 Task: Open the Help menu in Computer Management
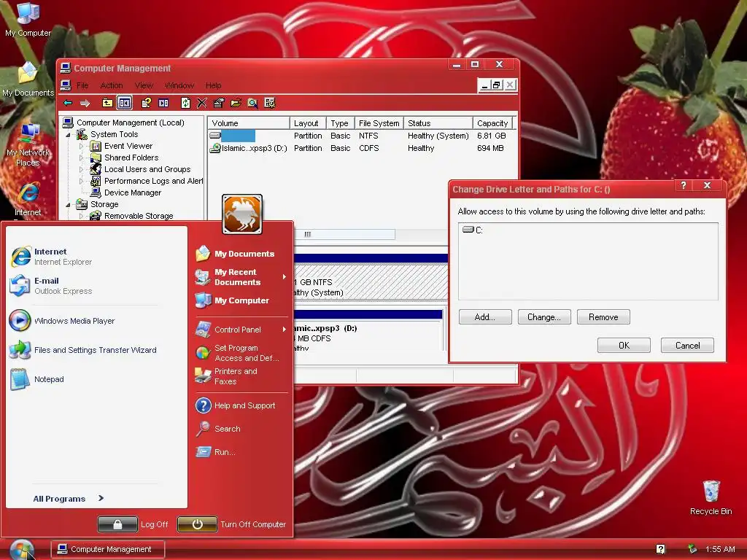point(214,85)
